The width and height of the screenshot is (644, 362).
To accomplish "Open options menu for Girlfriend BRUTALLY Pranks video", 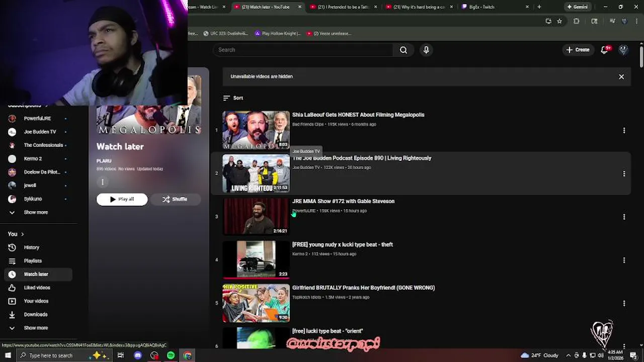I will (624, 303).
